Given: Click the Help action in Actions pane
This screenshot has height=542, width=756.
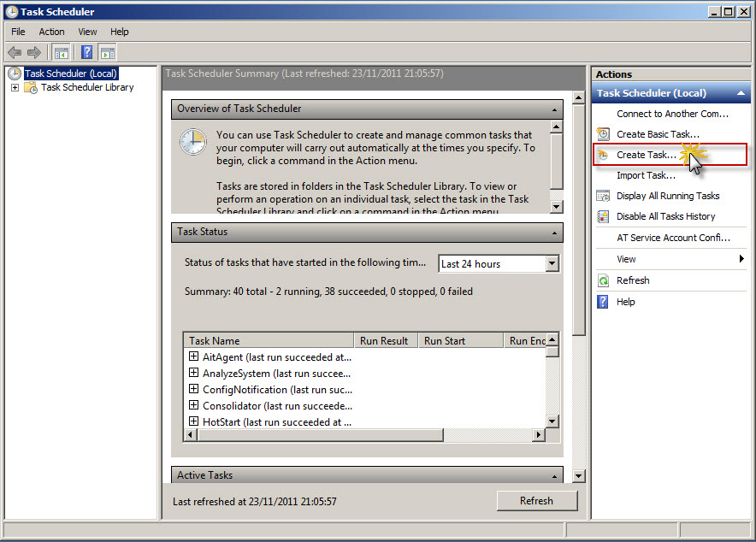Looking at the screenshot, I should tap(626, 302).
